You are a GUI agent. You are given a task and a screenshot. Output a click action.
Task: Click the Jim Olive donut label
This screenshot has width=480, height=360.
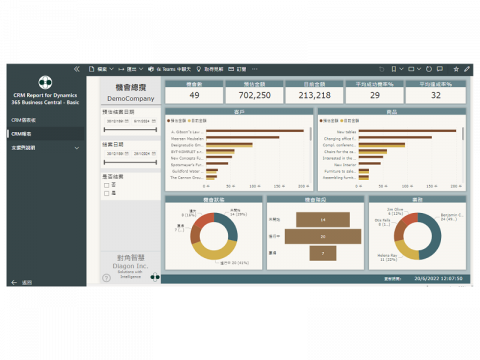click(x=395, y=211)
